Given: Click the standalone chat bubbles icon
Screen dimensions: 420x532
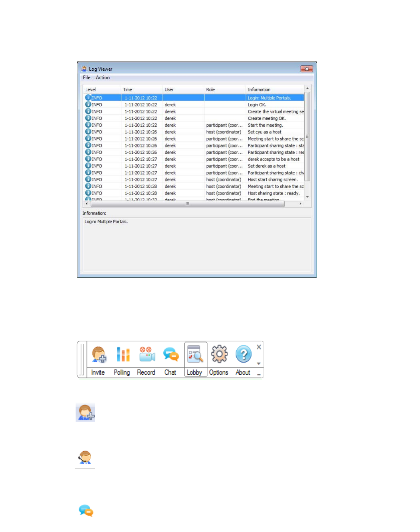Looking at the screenshot, I should tap(86, 510).
